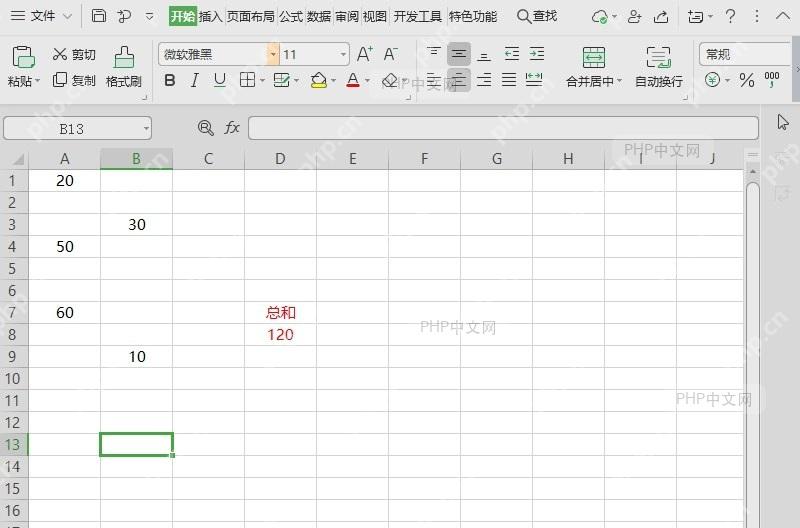Click the increase indent icon
The height and width of the screenshot is (528, 800).
pyautogui.click(x=536, y=54)
